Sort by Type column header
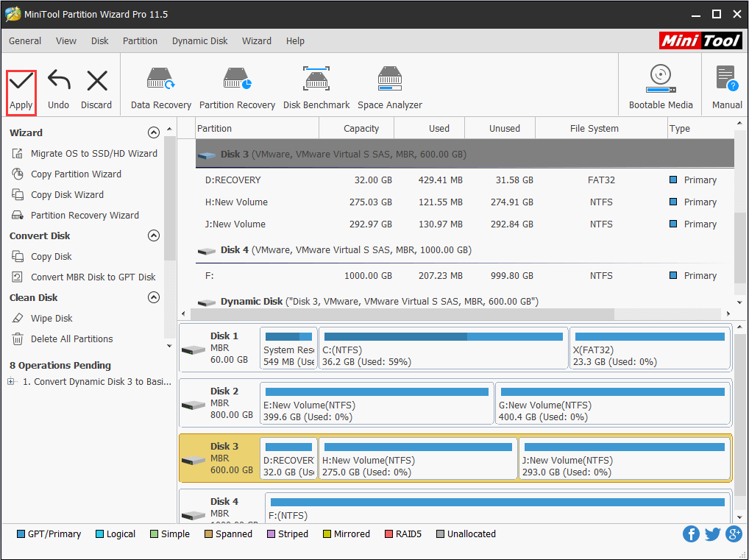 700,129
